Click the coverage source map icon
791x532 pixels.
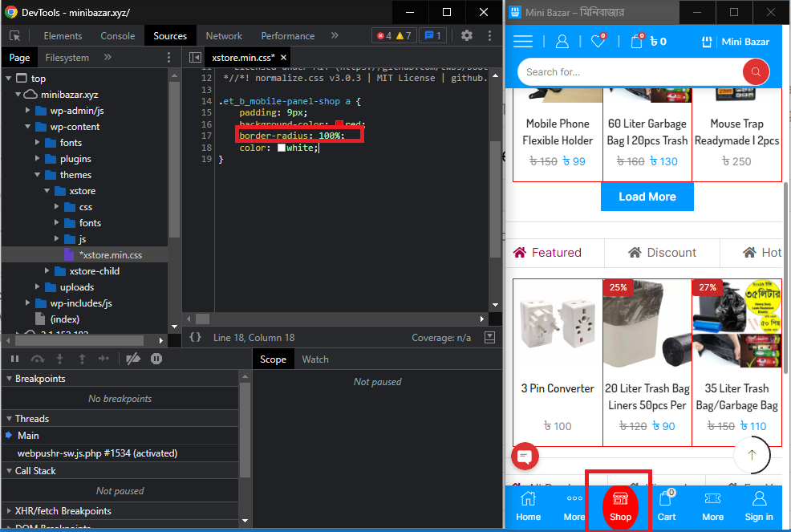pos(489,337)
